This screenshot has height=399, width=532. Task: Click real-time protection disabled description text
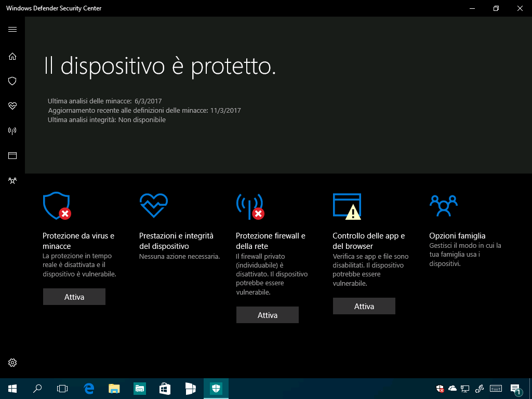[79, 265]
